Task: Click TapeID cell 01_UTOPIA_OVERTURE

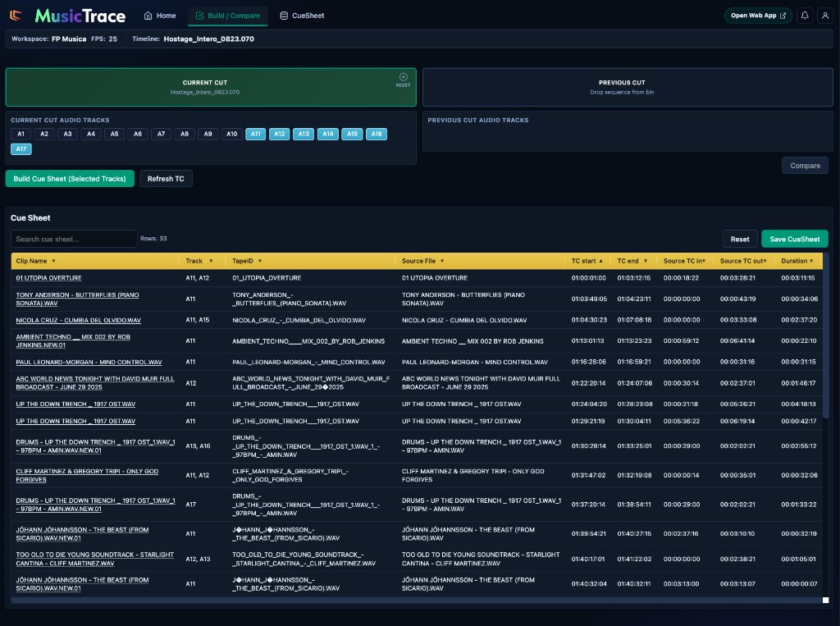Action: pyautogui.click(x=267, y=278)
